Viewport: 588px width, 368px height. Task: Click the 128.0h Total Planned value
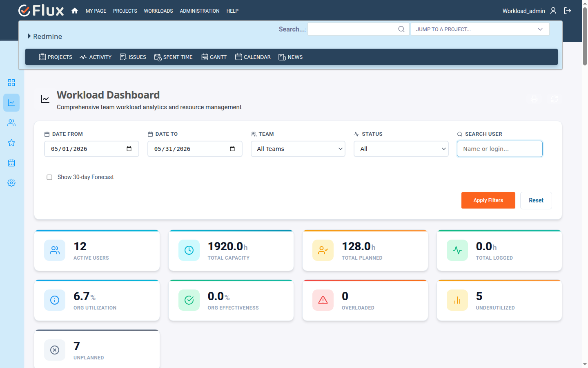pyautogui.click(x=359, y=247)
